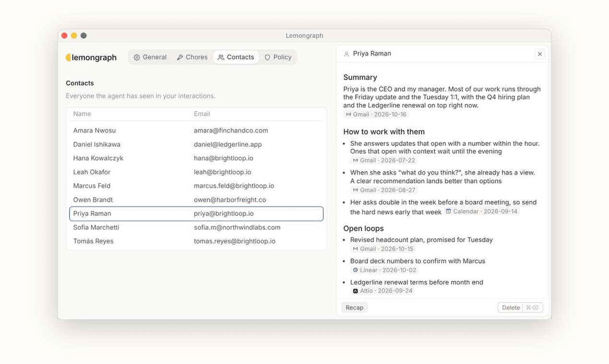Delete the Priya Raman contact
This screenshot has width=609, height=364.
520,307
